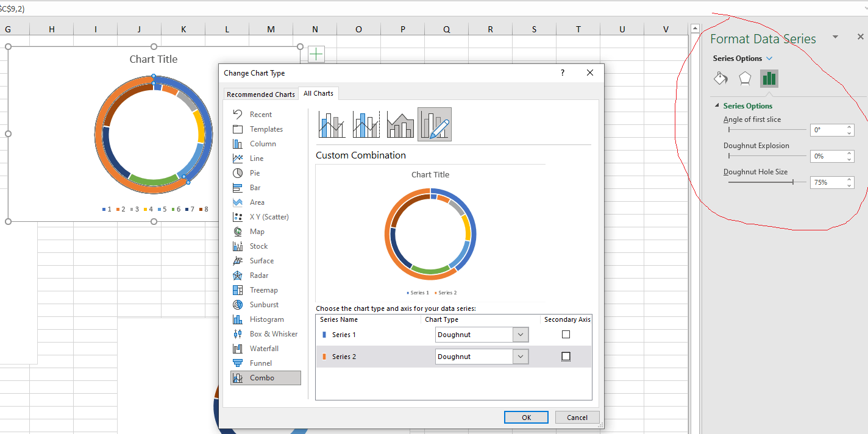868x434 pixels.
Task: Click the worksheet vertical scrollbar up arrow
Action: click(695, 28)
